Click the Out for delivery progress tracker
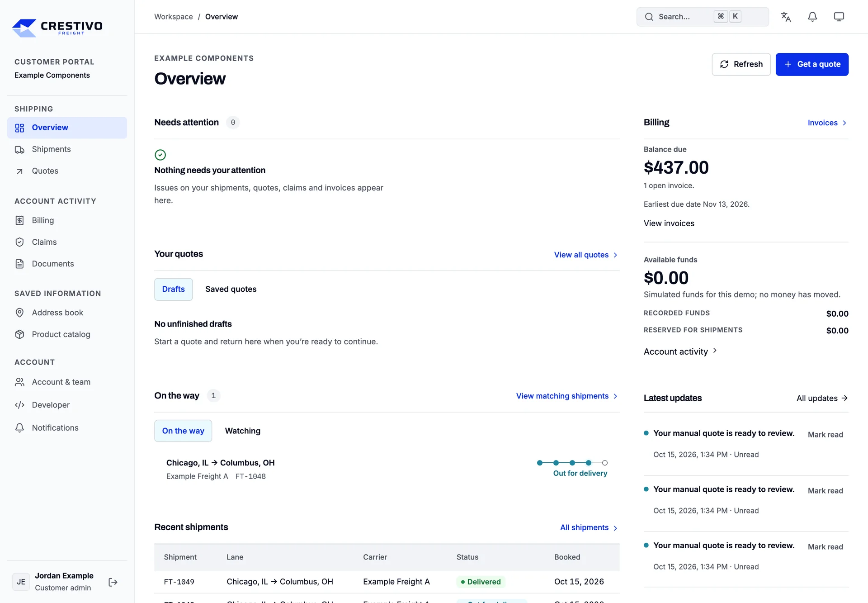The image size is (868, 603). pos(572,469)
